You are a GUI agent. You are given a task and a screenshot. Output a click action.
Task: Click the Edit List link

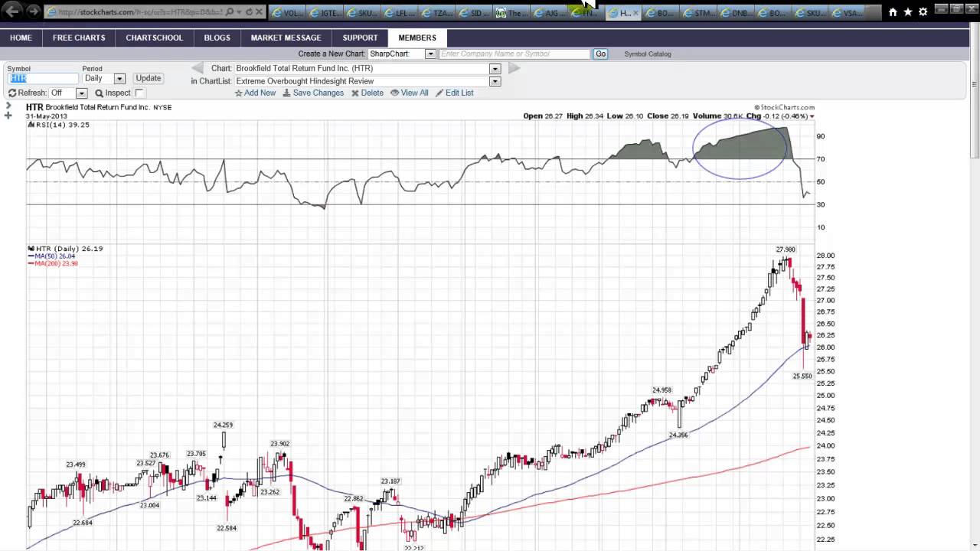(455, 93)
